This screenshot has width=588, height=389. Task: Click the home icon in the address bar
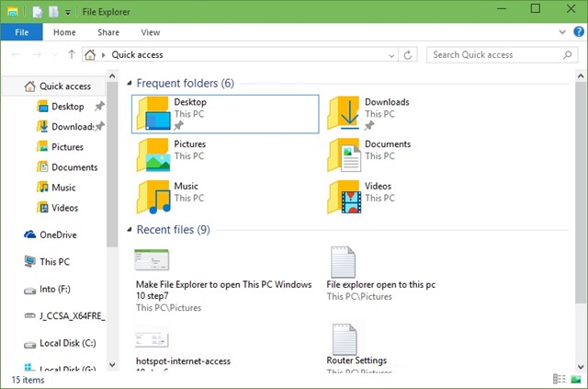tap(90, 55)
